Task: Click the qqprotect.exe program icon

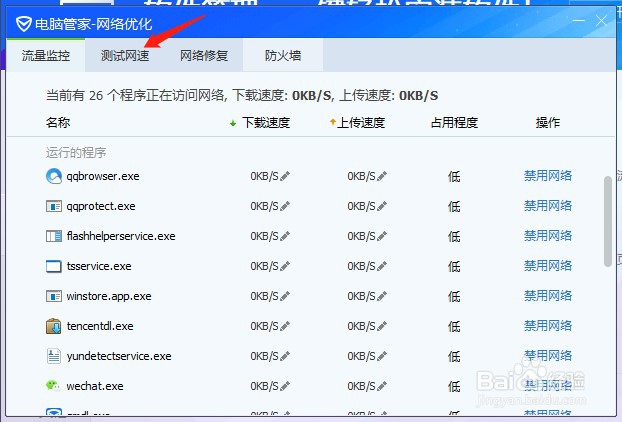Action: tap(54, 206)
